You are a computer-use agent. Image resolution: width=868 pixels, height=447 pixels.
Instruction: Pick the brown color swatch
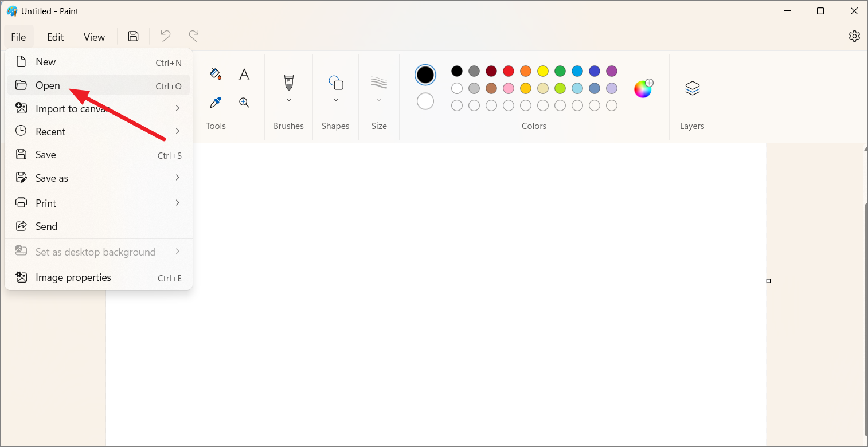point(491,88)
